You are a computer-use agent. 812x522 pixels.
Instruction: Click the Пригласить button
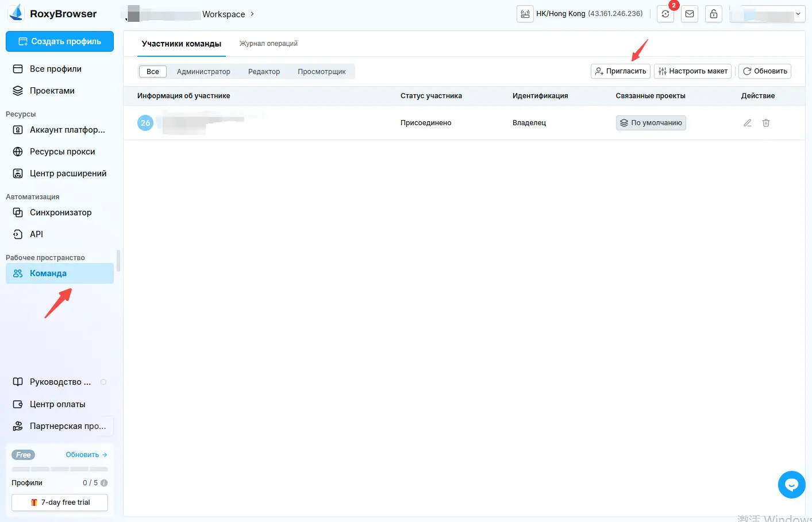pyautogui.click(x=620, y=71)
